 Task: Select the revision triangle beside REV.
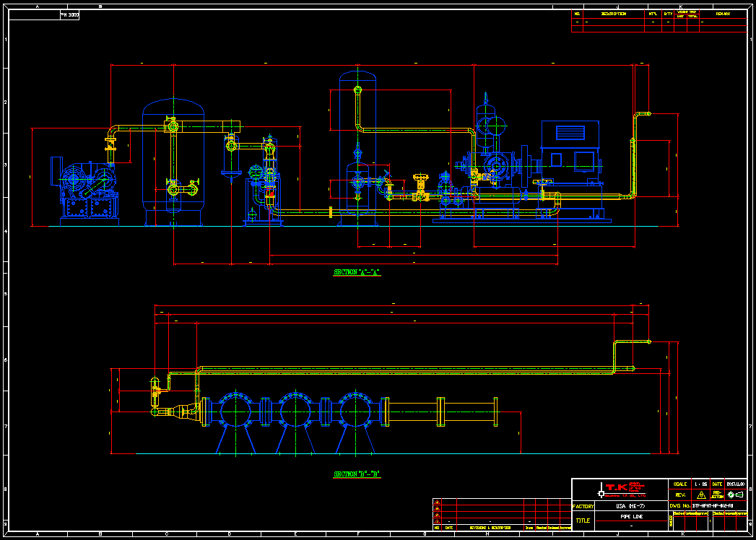click(x=700, y=495)
